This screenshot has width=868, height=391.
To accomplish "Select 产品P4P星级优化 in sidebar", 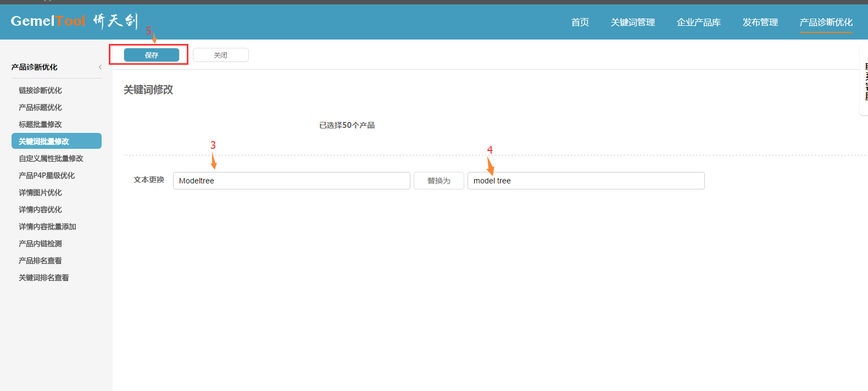I will pyautogui.click(x=47, y=175).
